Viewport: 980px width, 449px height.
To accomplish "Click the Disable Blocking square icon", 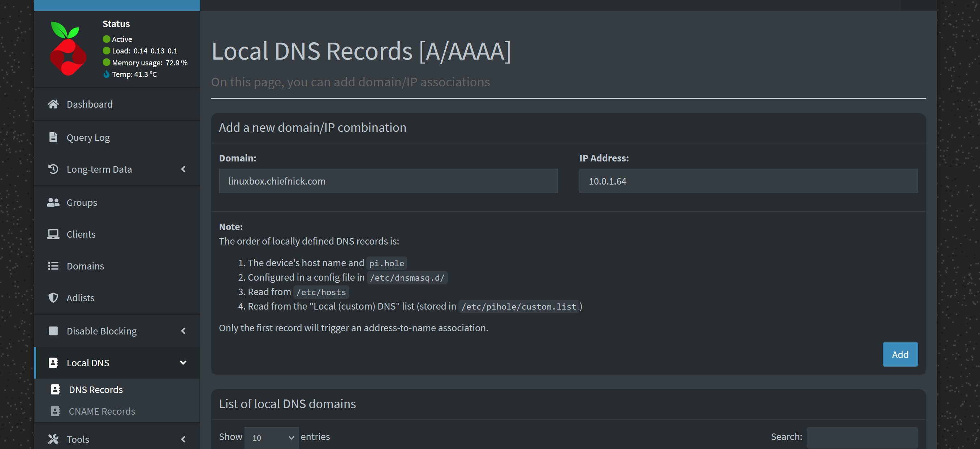I will click(53, 331).
